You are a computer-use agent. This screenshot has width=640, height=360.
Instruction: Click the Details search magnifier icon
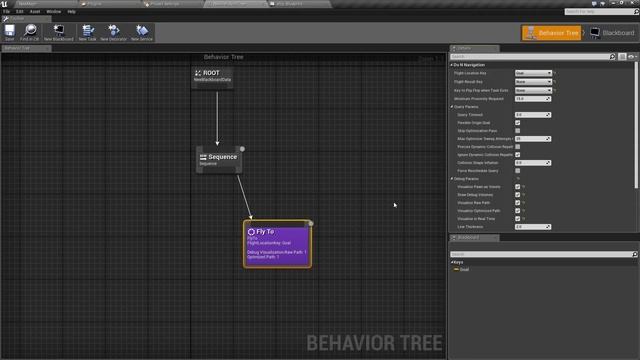coord(612,57)
